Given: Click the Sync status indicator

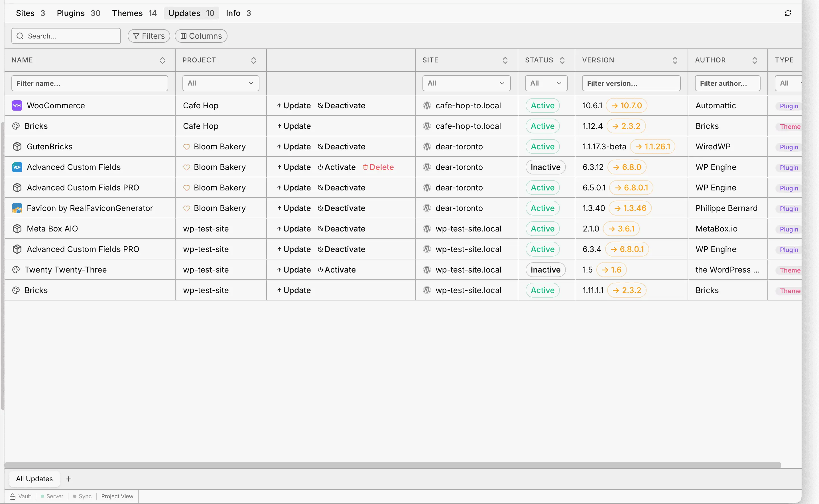Looking at the screenshot, I should [x=82, y=496].
